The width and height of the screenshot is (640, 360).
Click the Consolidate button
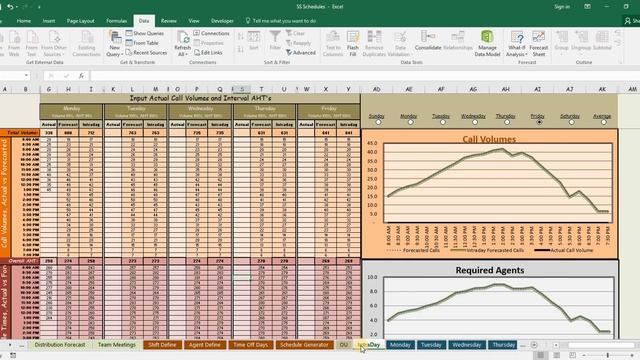pos(428,41)
